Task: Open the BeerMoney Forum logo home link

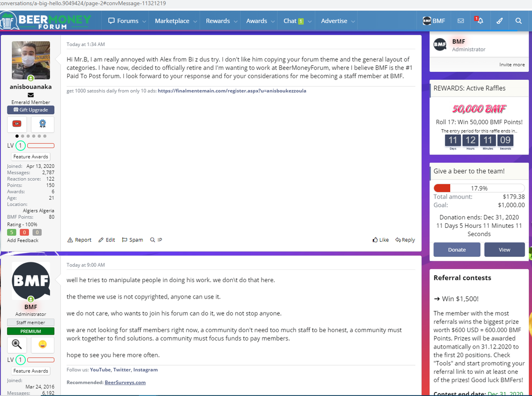Action: [46, 21]
